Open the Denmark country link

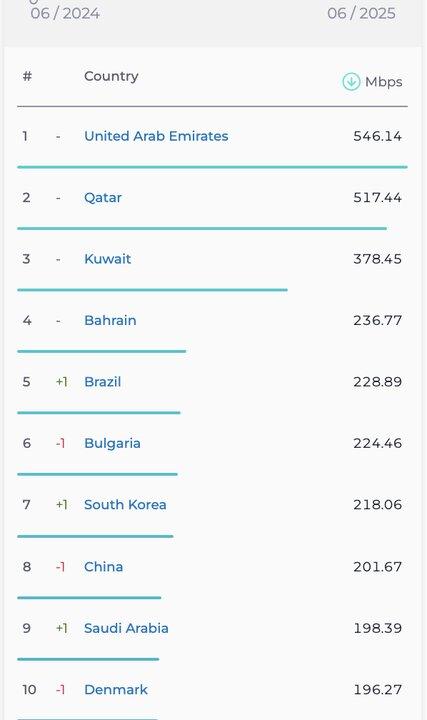point(116,690)
